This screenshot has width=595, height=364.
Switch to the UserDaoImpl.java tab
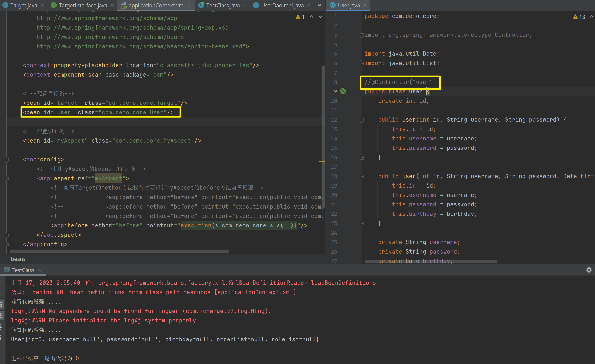pyautogui.click(x=282, y=5)
